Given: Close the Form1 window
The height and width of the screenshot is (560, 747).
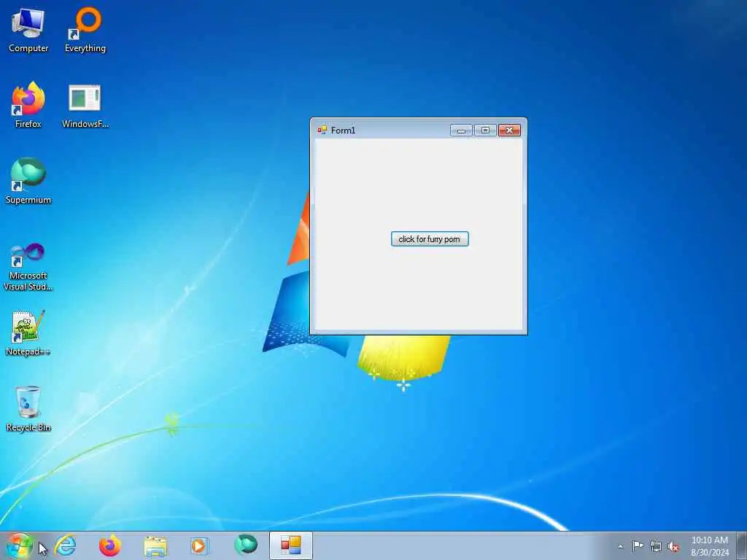Looking at the screenshot, I should pyautogui.click(x=509, y=130).
